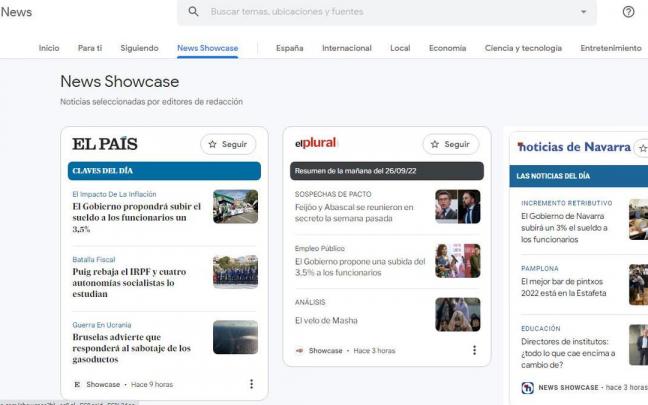Click the funcionarios protest thumbnail in El País
Viewport: 648px width, 405px height.
(x=236, y=207)
